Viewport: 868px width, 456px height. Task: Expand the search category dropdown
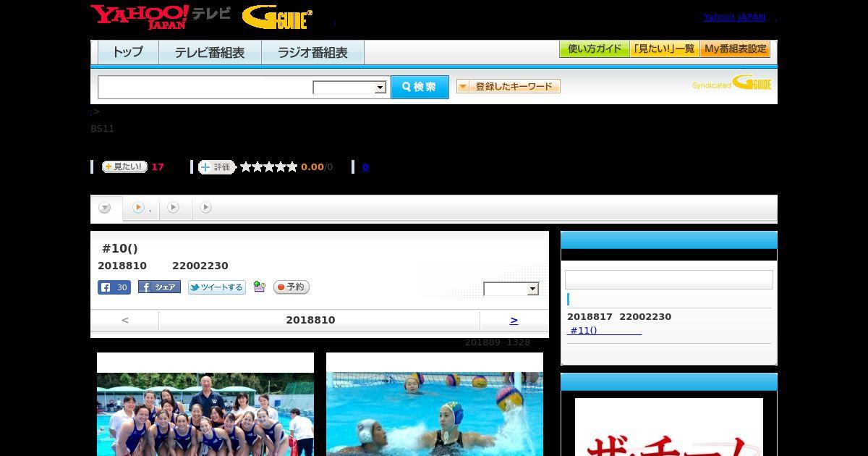point(349,88)
